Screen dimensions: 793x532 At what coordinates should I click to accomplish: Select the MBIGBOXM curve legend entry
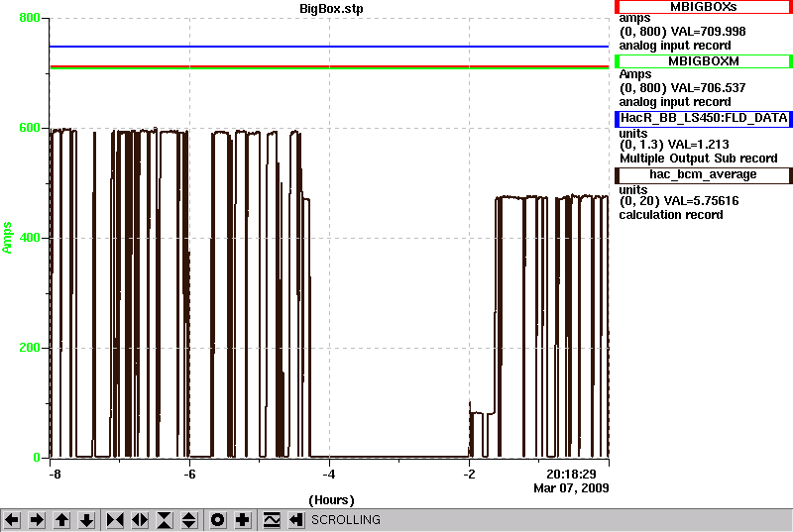point(704,61)
